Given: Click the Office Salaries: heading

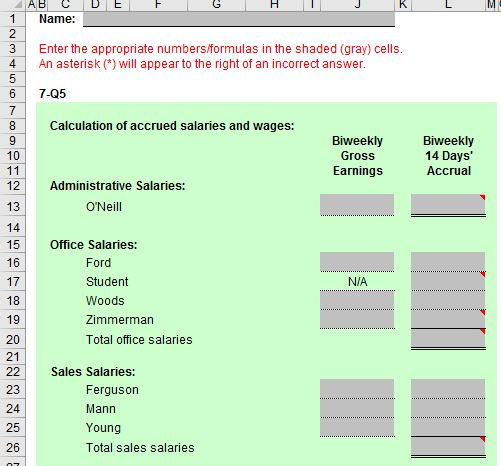Looking at the screenshot, I should (x=93, y=245).
